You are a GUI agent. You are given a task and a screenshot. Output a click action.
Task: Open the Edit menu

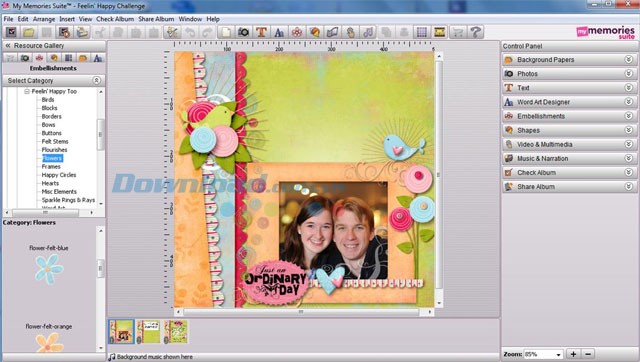coord(23,19)
